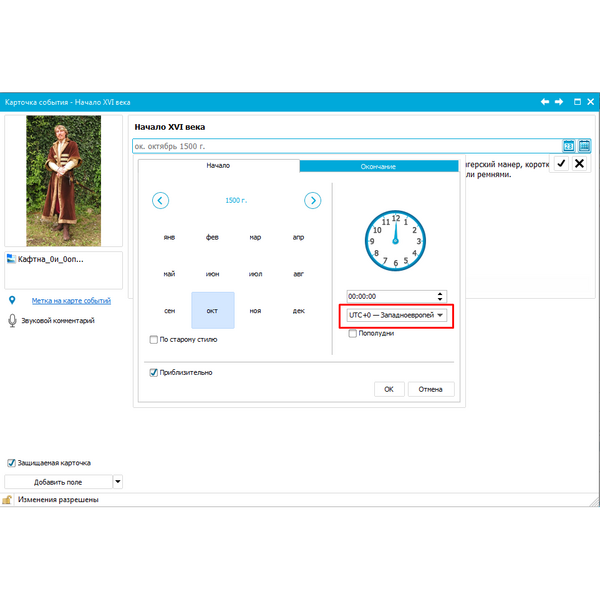
Task: Toggle the Пополудни checkbox
Action: click(352, 334)
